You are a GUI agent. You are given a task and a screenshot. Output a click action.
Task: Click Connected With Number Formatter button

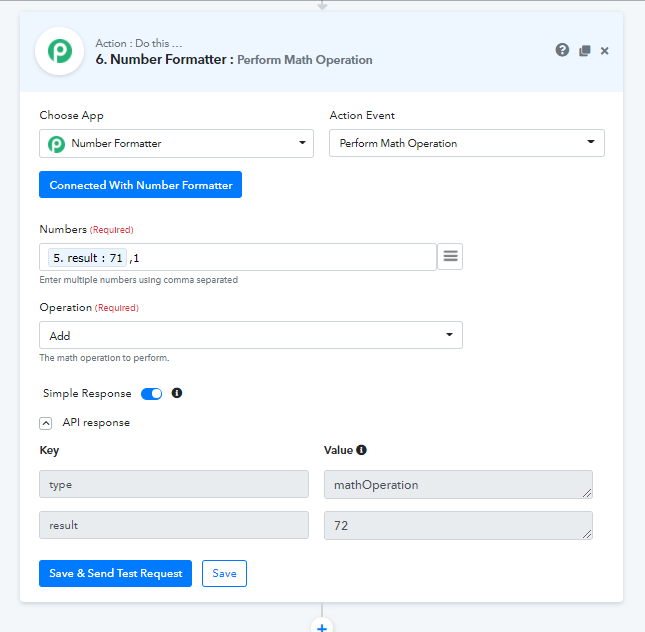(140, 185)
